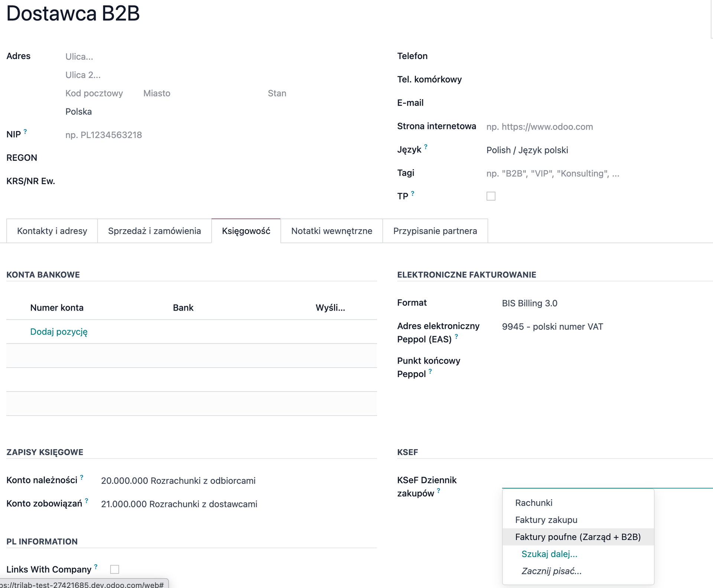Select Faktury poufne (Zarząd + B2B) option
713x588 pixels.
coord(578,537)
